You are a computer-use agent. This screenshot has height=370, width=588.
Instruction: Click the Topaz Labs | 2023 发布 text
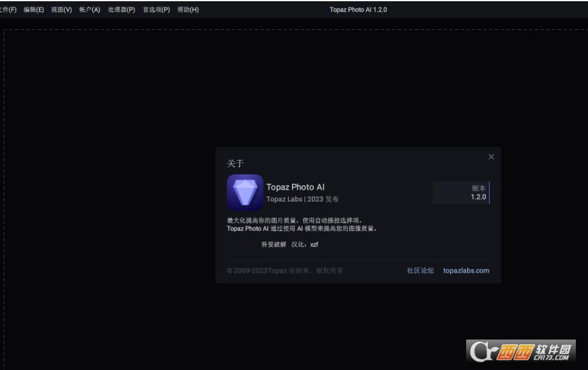302,199
